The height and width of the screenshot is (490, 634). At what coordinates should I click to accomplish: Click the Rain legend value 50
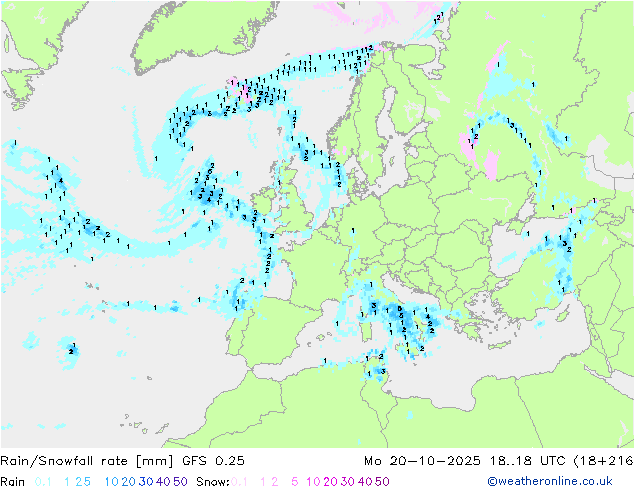point(180,482)
